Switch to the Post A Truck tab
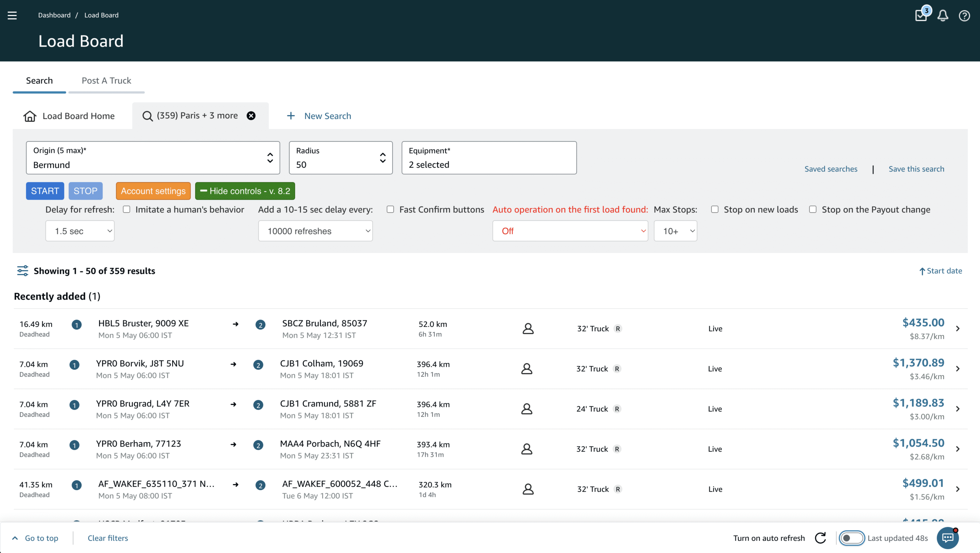The image size is (980, 553). (106, 80)
